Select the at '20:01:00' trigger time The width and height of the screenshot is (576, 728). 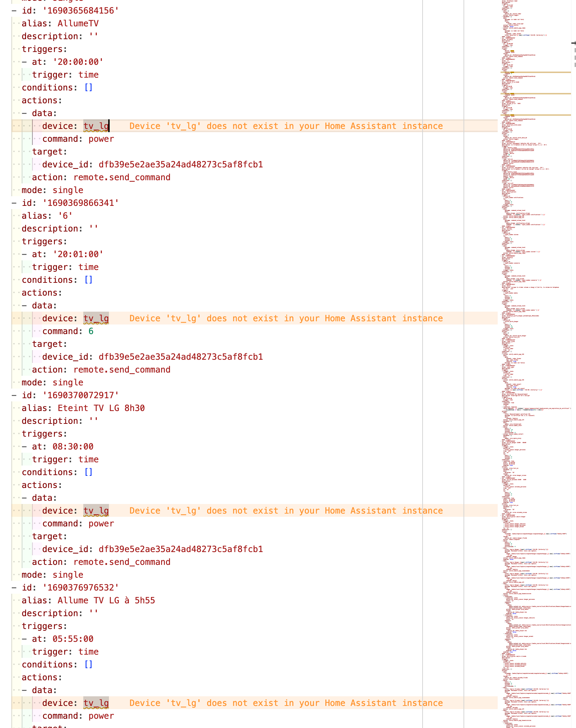tap(78, 254)
